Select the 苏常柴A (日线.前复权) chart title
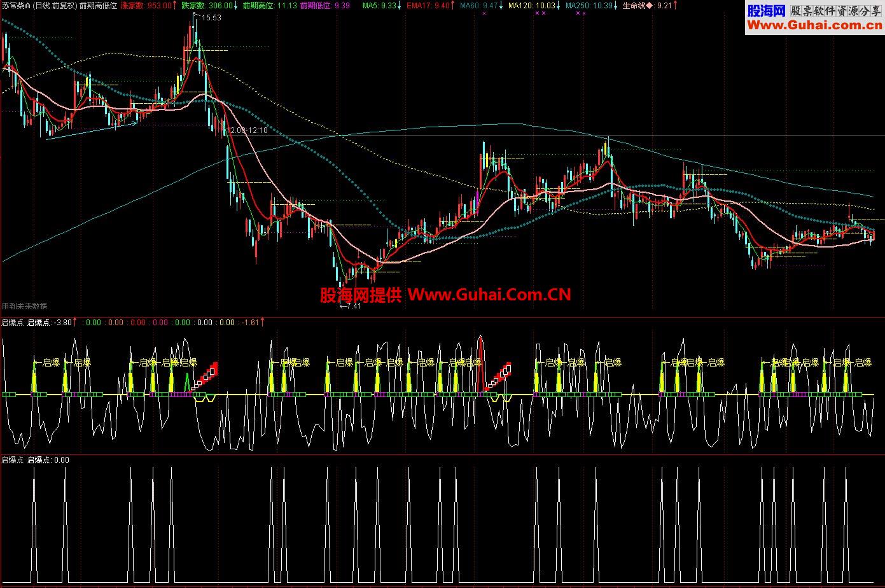The width and height of the screenshot is (885, 588). (39, 5)
